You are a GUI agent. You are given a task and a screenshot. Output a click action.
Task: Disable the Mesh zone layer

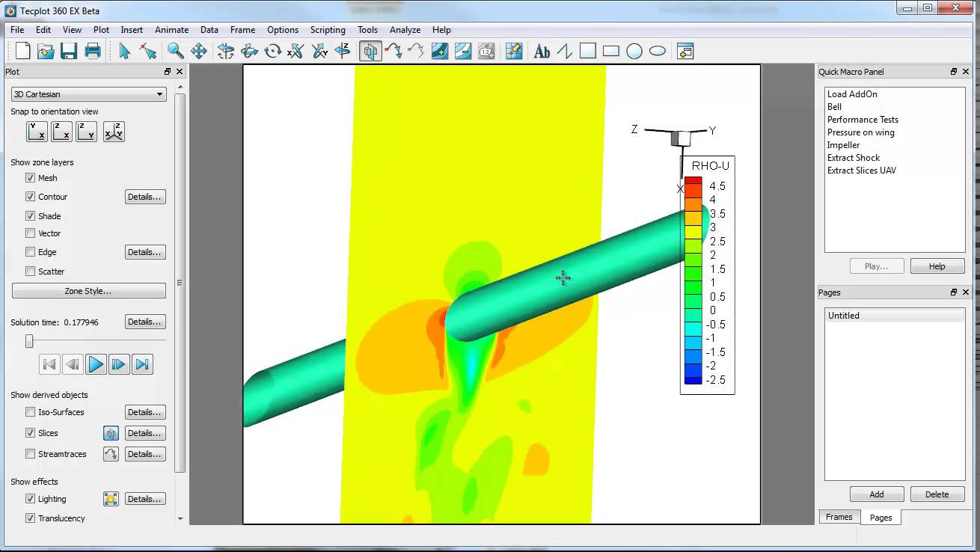click(x=31, y=178)
